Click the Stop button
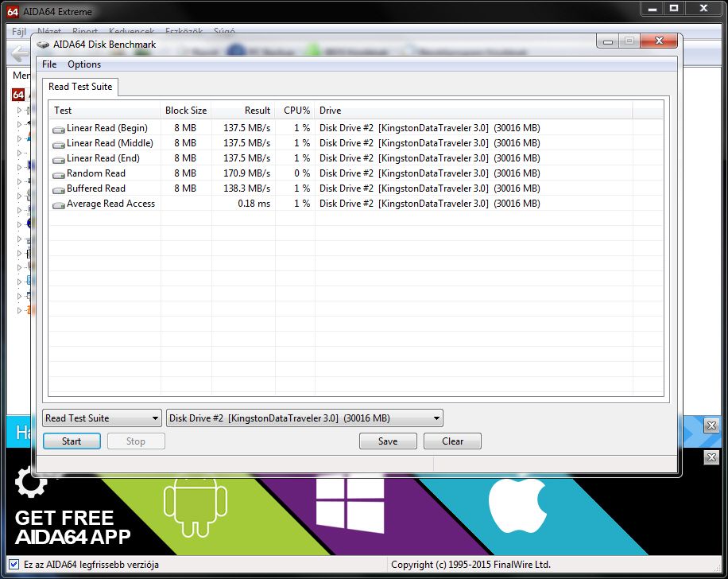The width and height of the screenshot is (728, 579). [136, 441]
